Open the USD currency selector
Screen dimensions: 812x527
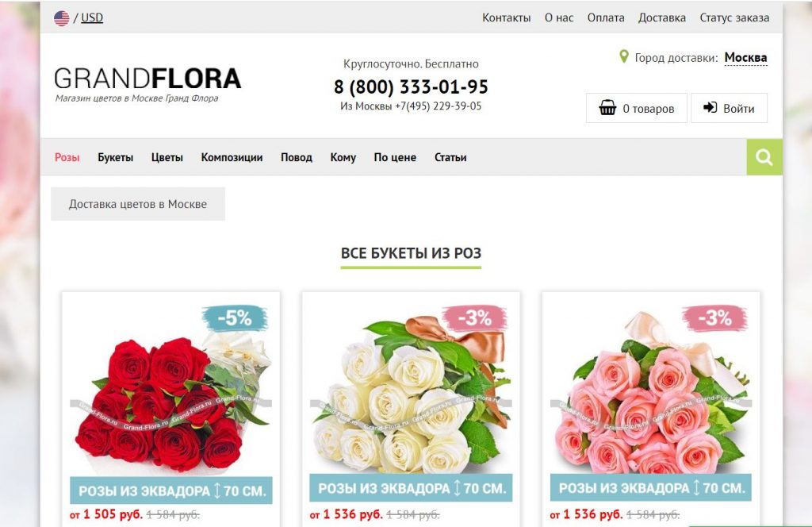(92, 17)
